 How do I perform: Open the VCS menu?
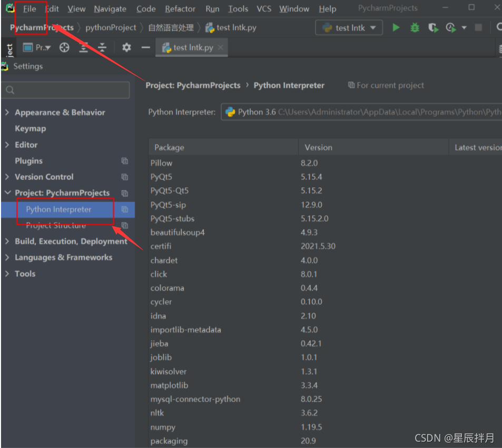[x=264, y=8]
